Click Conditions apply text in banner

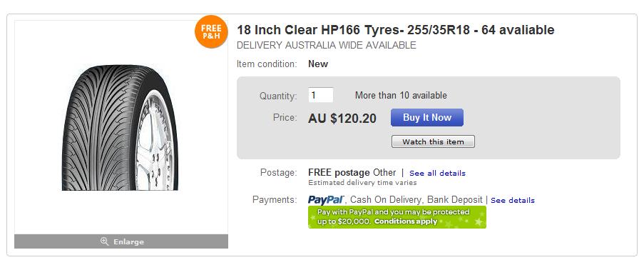coord(405,221)
